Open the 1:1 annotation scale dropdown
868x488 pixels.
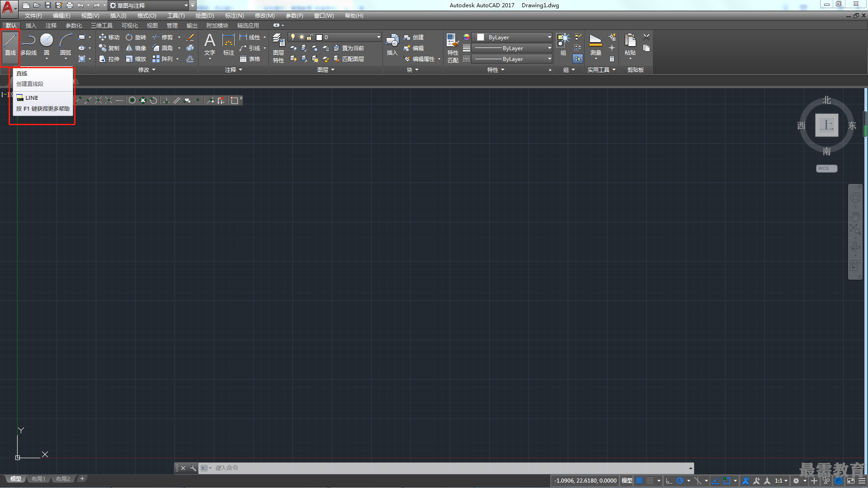[x=781, y=481]
